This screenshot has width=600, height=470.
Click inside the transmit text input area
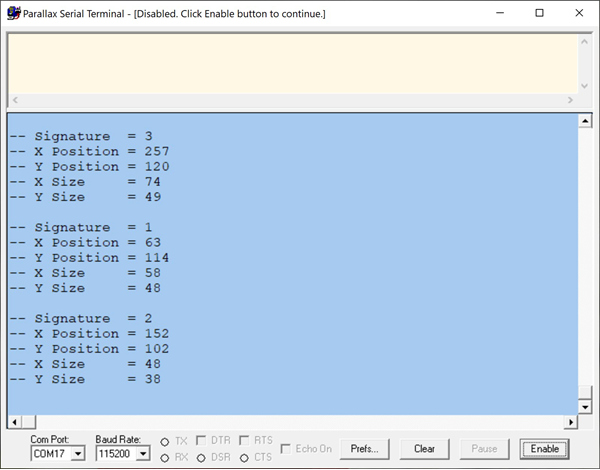coord(290,62)
